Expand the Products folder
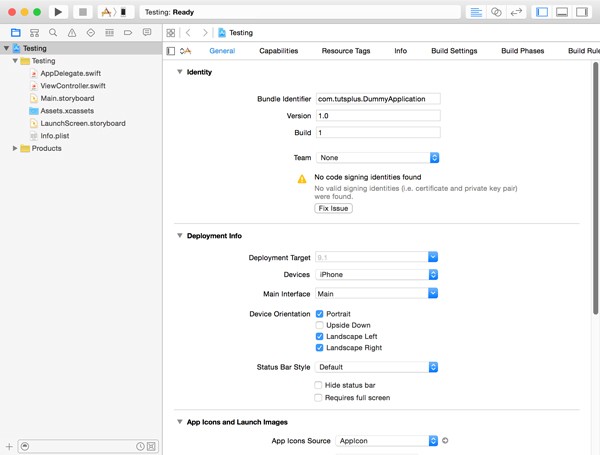600x455 pixels. pos(15,148)
